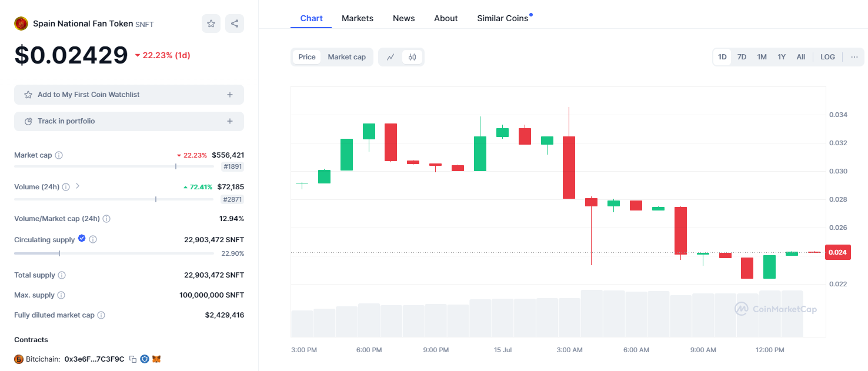The height and width of the screenshot is (371, 868).
Task: Enable LOG scale on chart
Action: (x=827, y=57)
